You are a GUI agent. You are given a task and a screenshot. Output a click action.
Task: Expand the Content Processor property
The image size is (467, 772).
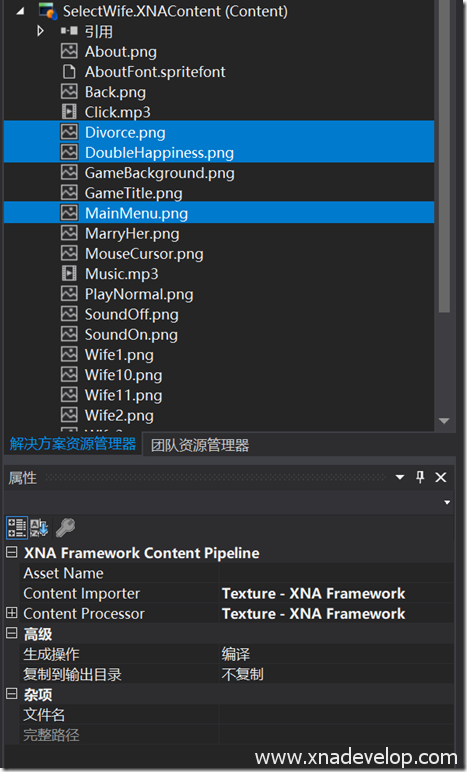[11, 613]
